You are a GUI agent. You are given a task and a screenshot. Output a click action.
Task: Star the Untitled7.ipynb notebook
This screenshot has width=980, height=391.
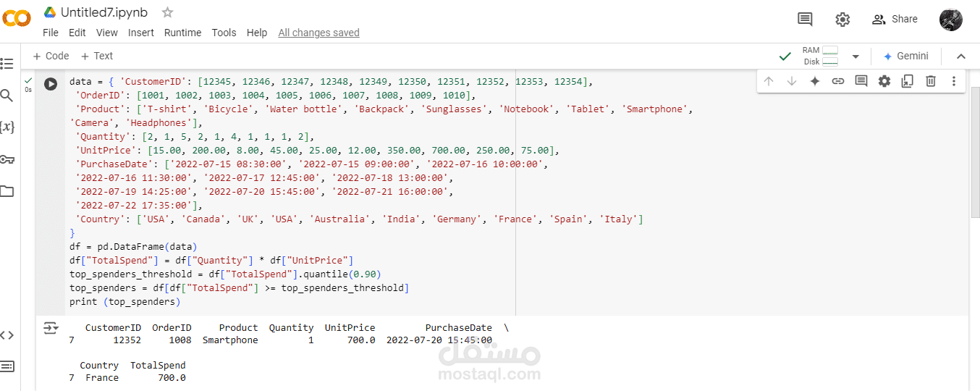[167, 12]
